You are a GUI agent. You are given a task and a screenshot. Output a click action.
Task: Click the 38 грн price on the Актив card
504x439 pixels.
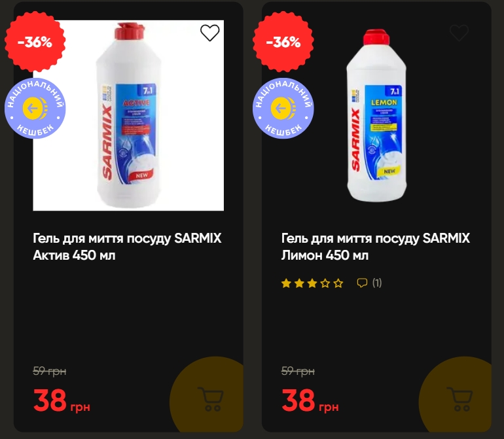[x=62, y=400]
